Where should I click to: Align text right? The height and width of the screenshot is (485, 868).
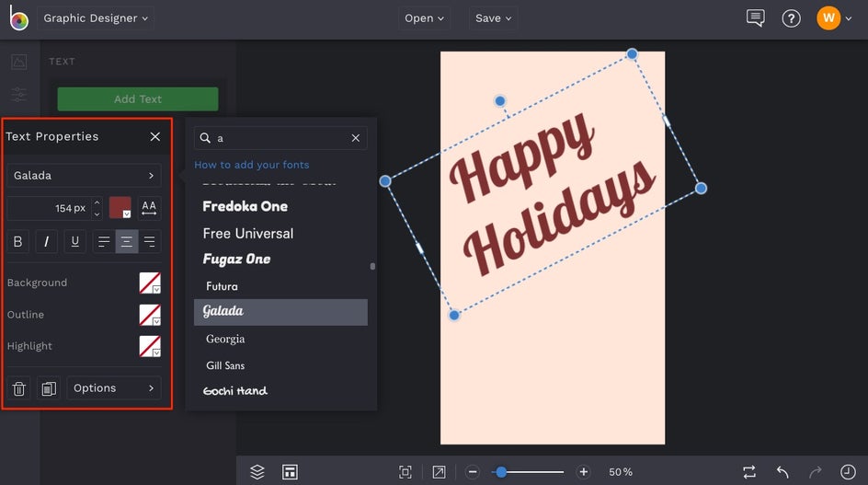point(150,241)
